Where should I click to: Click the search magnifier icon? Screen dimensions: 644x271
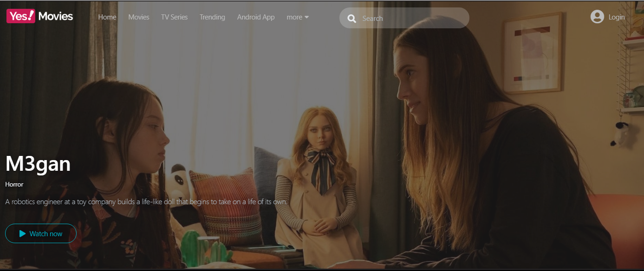pos(352,19)
